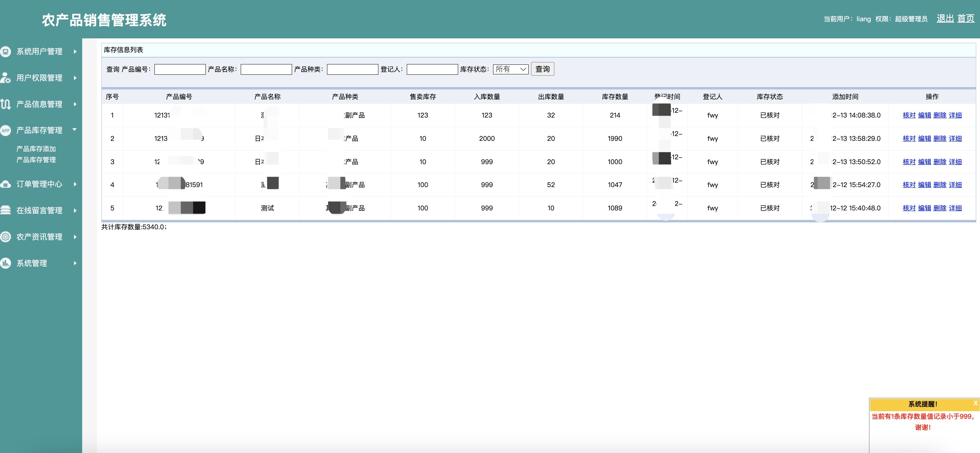Click 核对 in row 5
Image resolution: width=980 pixels, height=453 pixels.
pyautogui.click(x=909, y=208)
